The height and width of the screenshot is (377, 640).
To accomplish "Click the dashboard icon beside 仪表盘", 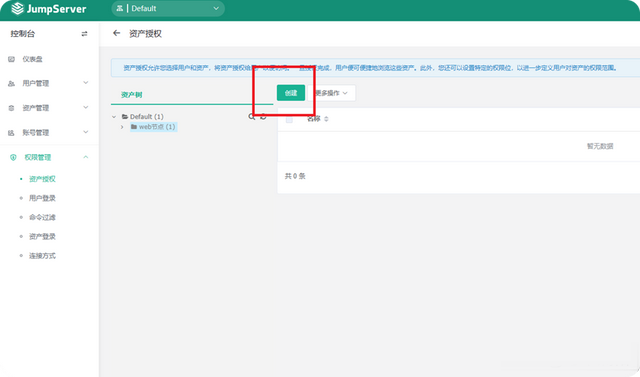I will pos(11,59).
